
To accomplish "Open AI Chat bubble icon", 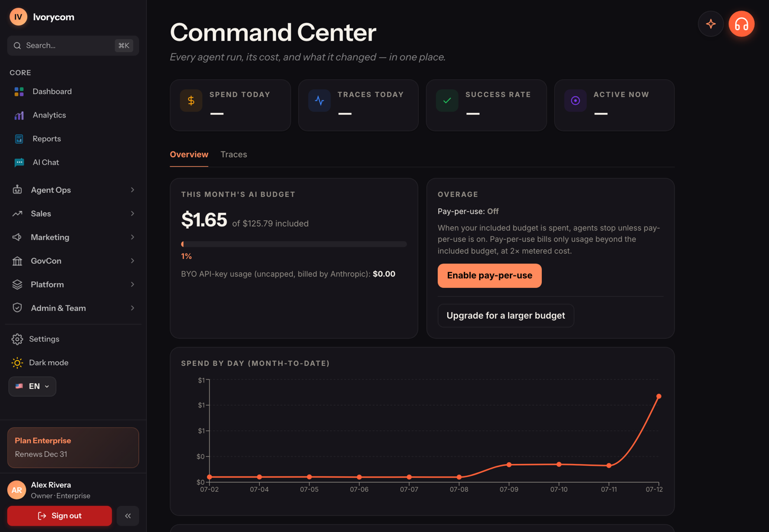I will click(19, 163).
